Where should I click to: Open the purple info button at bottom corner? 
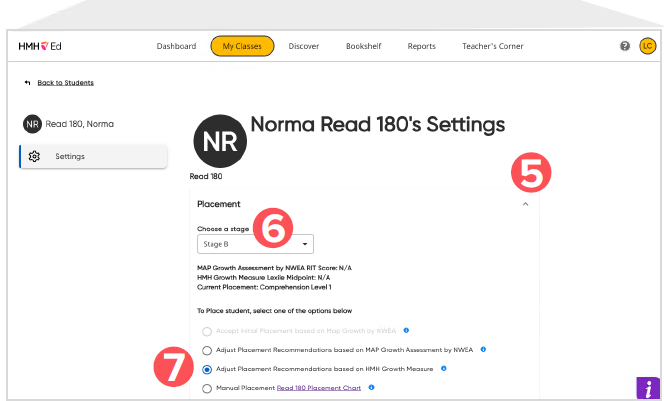pyautogui.click(x=648, y=387)
